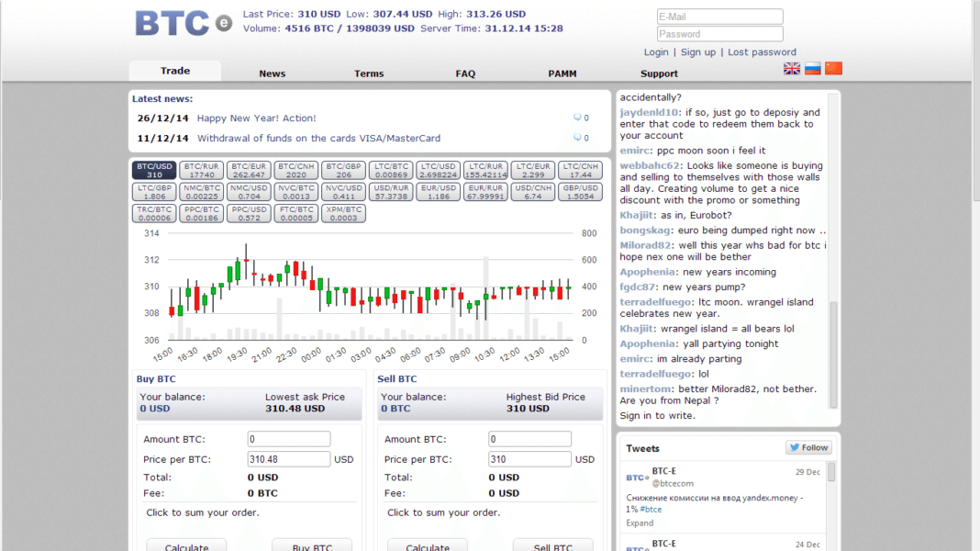Click chat username webbahc62
This screenshot has height=551, width=980.
click(x=650, y=165)
